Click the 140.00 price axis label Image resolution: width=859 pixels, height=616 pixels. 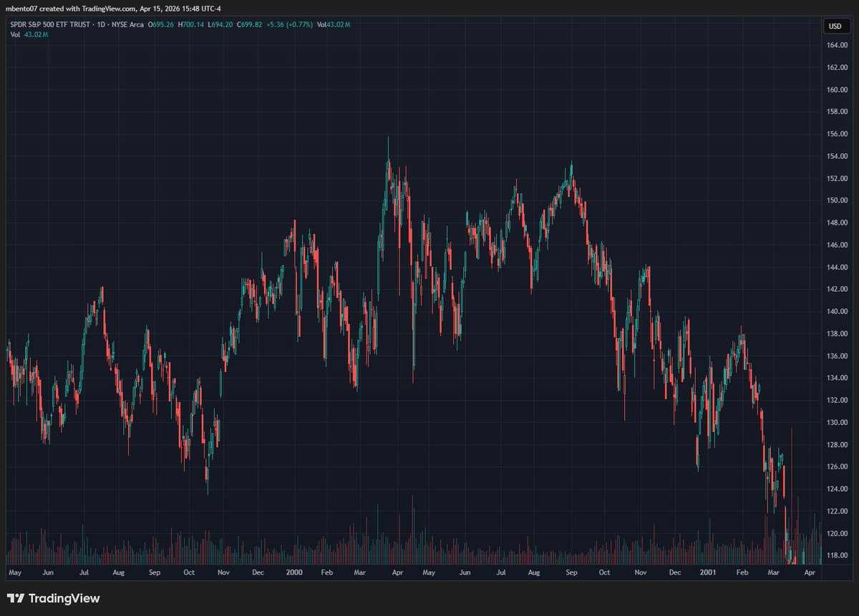(837, 312)
